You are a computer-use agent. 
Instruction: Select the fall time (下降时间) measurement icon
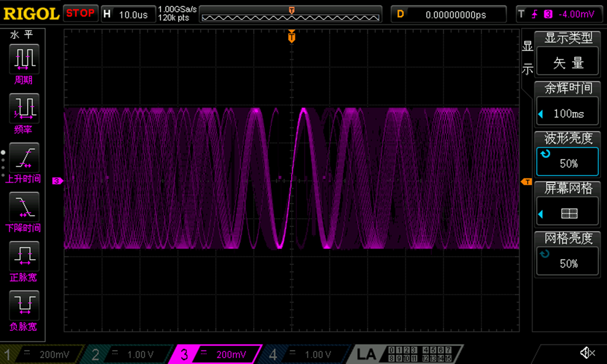pyautogui.click(x=24, y=207)
